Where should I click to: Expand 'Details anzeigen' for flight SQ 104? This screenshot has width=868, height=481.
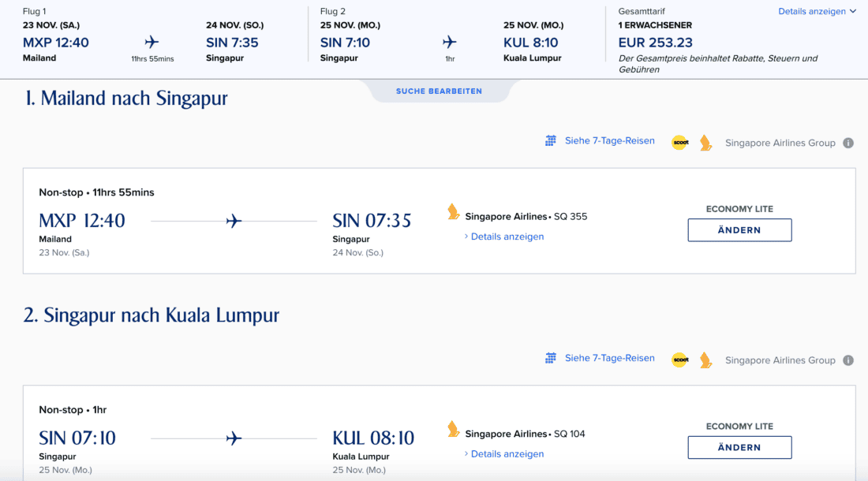[x=507, y=454]
